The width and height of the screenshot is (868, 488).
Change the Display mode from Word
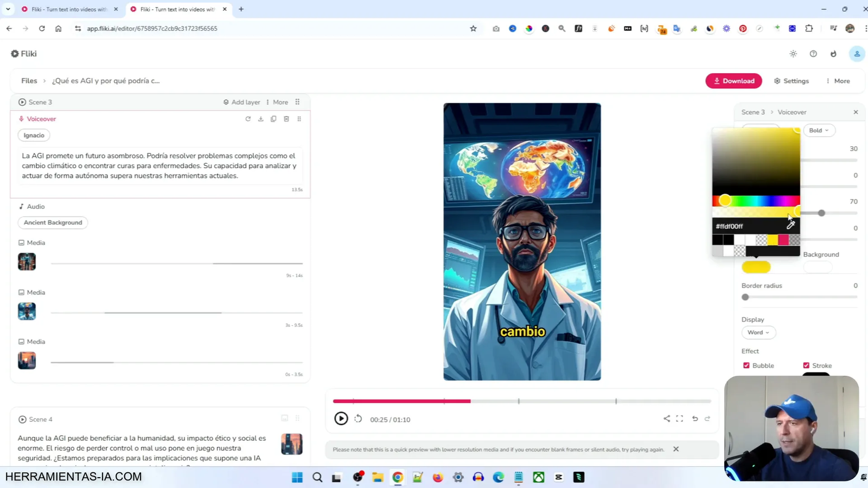tap(758, 332)
